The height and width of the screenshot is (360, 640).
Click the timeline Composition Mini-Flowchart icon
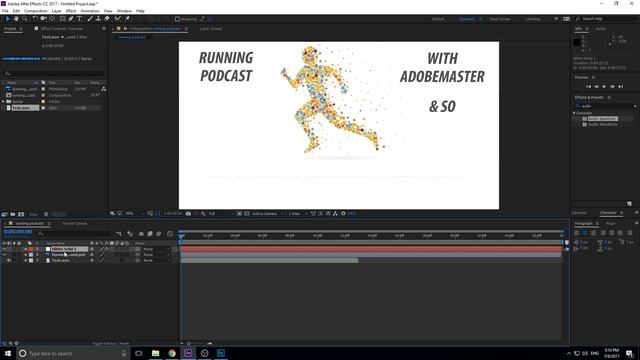[119, 234]
